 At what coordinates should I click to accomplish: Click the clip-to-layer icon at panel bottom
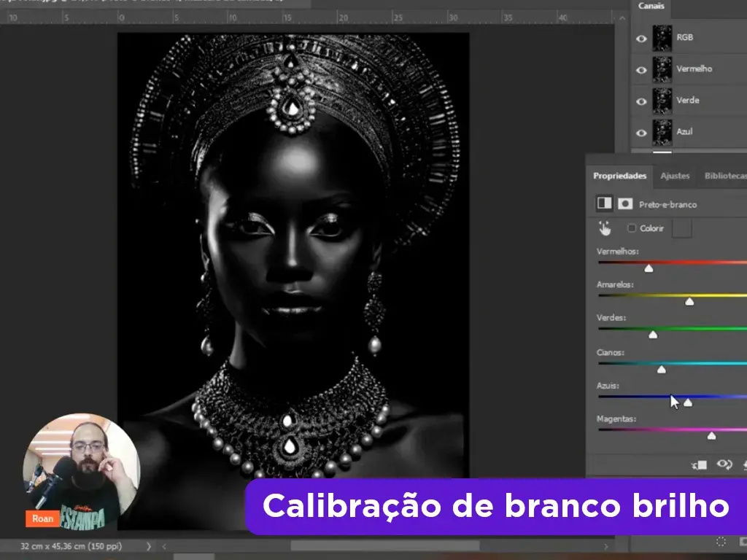[699, 464]
